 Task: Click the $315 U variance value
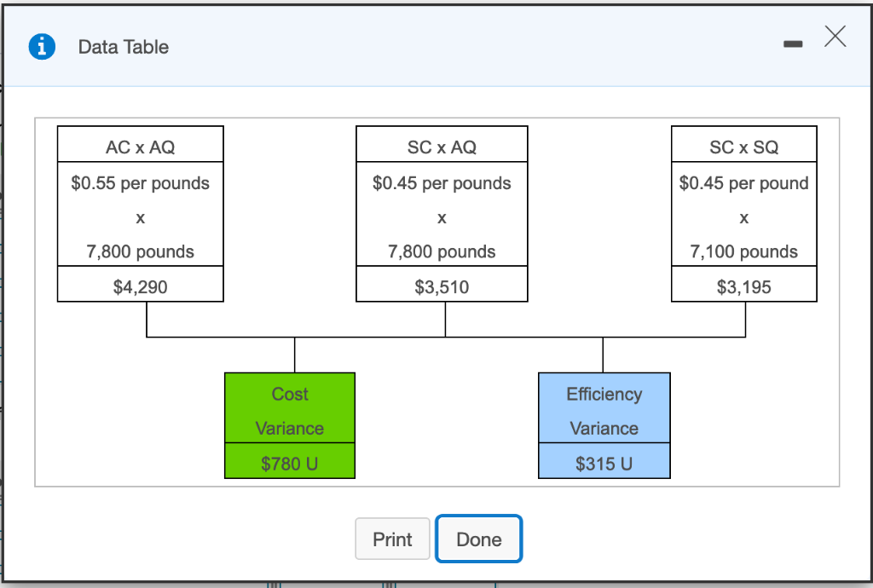point(604,461)
